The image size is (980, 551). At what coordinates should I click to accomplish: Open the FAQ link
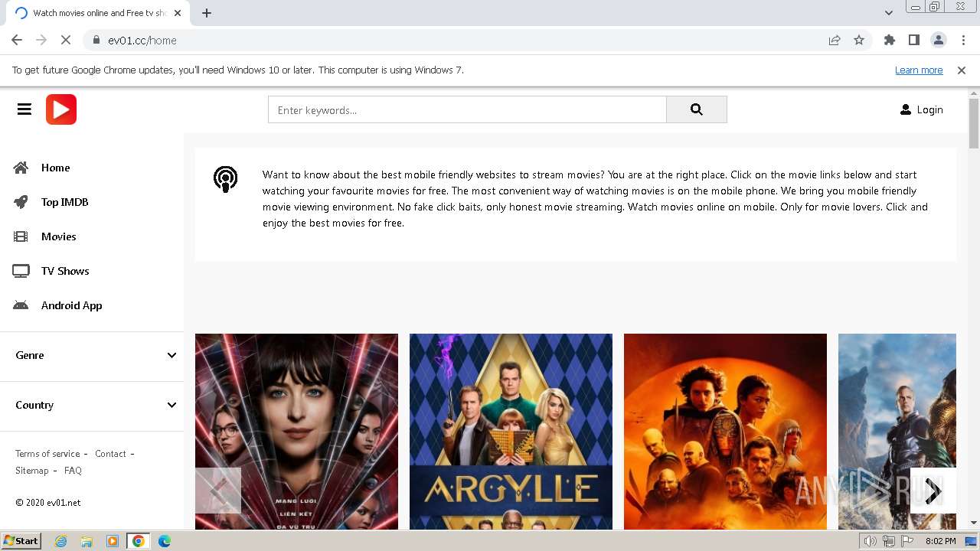(73, 471)
